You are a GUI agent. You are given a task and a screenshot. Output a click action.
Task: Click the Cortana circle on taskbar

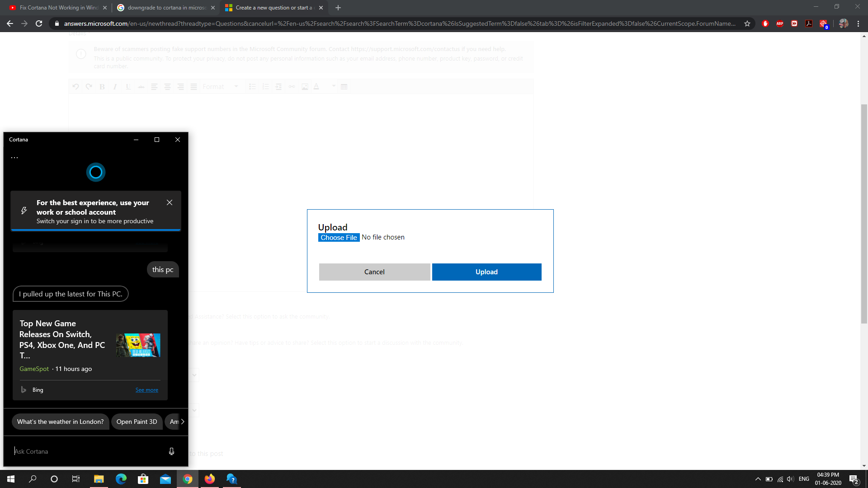pyautogui.click(x=54, y=479)
